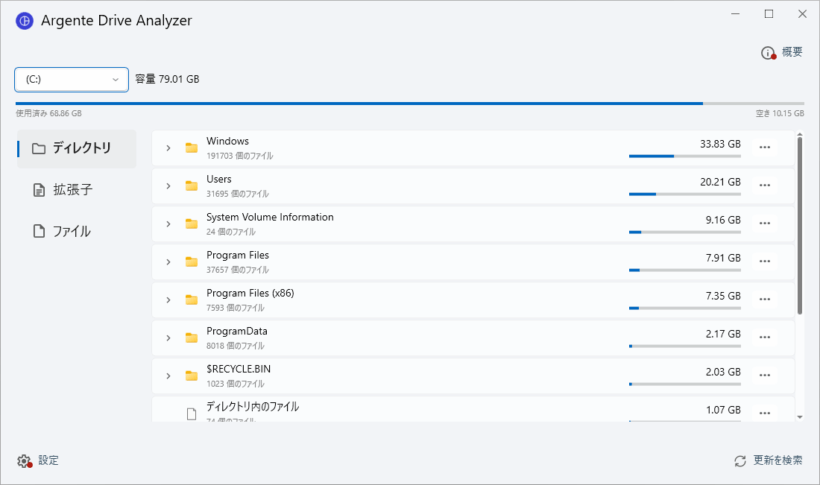820x485 pixels.
Task: Click the 2.17 GB size value
Action: point(723,334)
